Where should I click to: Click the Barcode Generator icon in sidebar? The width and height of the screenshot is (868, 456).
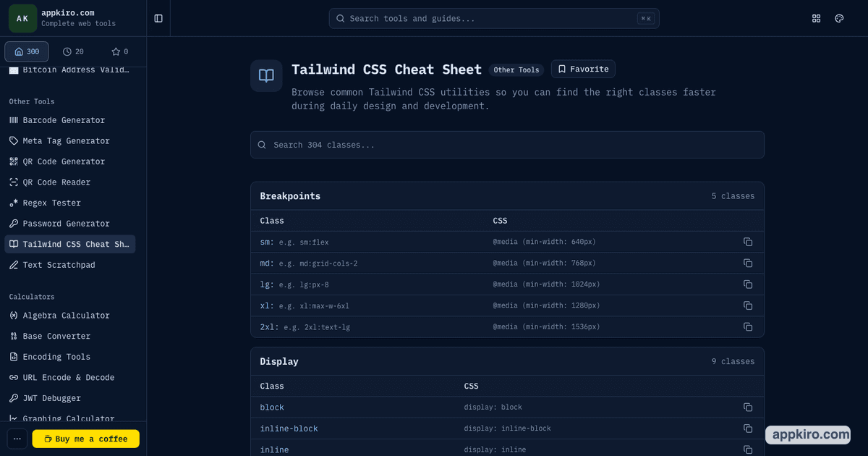point(14,120)
